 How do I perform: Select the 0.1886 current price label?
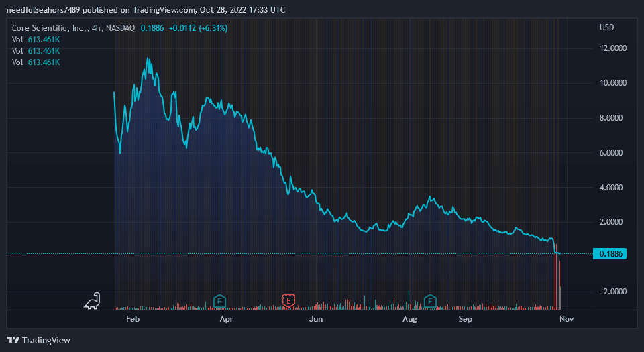(610, 254)
